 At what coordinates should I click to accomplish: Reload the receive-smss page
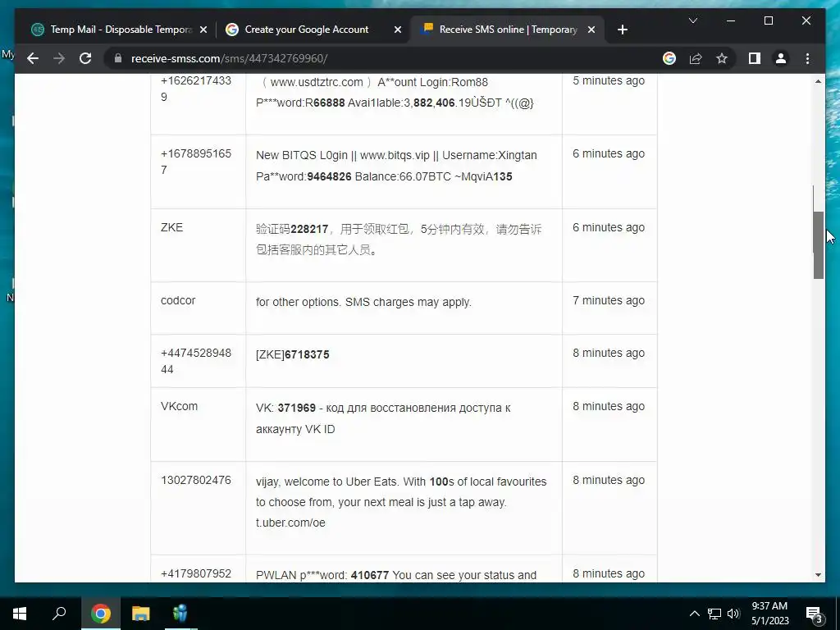(x=85, y=58)
